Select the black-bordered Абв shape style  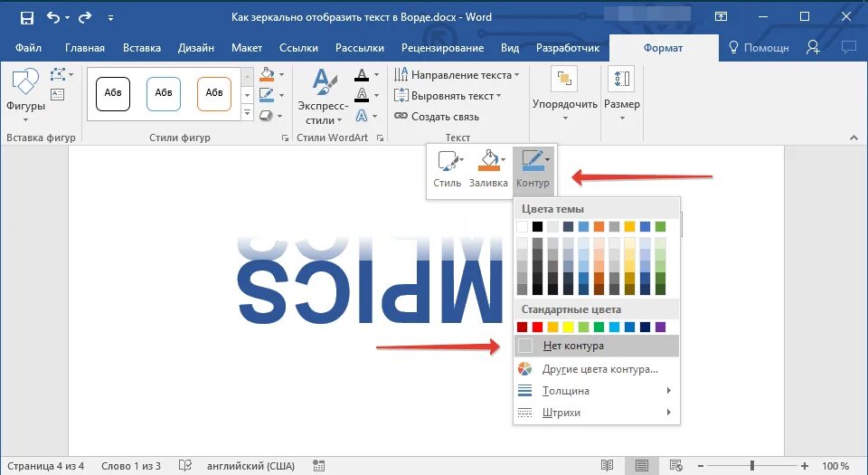113,94
